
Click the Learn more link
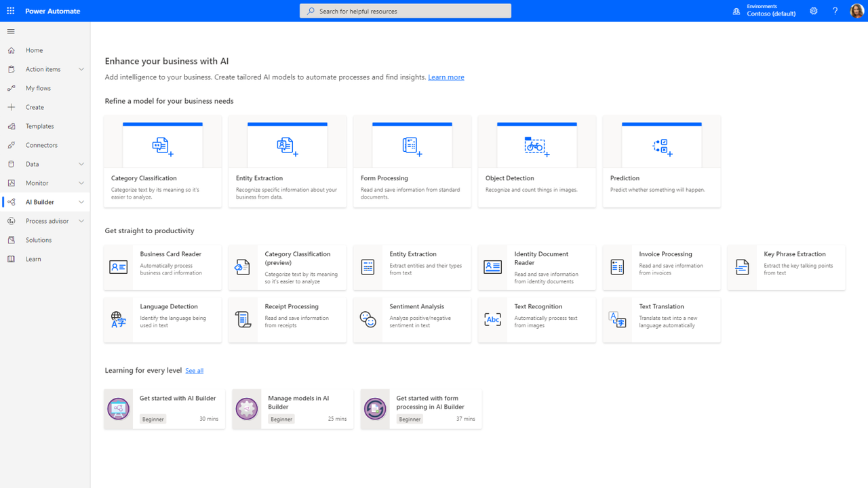click(x=446, y=77)
